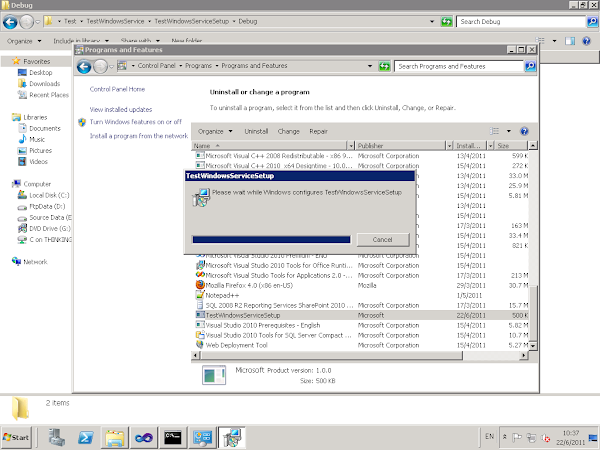Click the installer progress bar
The height and width of the screenshot is (450, 600).
point(271,240)
